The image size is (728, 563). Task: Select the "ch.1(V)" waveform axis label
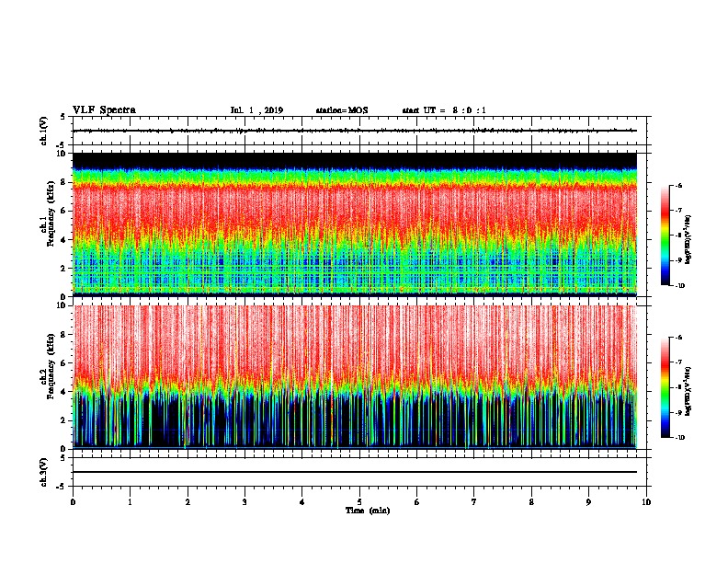(x=44, y=131)
